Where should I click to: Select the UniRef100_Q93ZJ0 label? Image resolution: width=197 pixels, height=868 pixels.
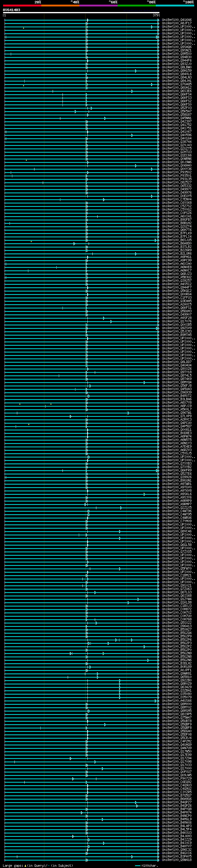coord(177,64)
